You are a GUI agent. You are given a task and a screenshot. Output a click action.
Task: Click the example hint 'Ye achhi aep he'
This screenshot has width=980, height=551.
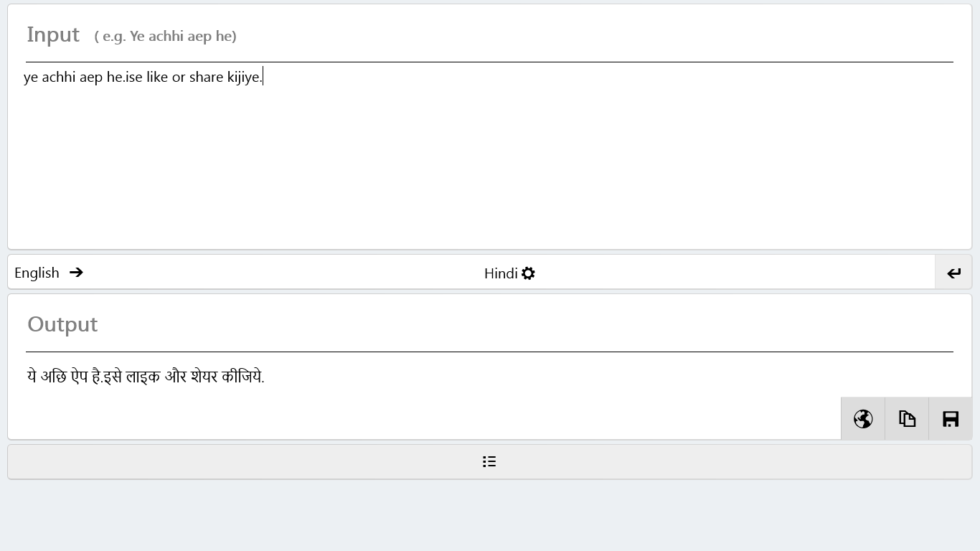165,36
